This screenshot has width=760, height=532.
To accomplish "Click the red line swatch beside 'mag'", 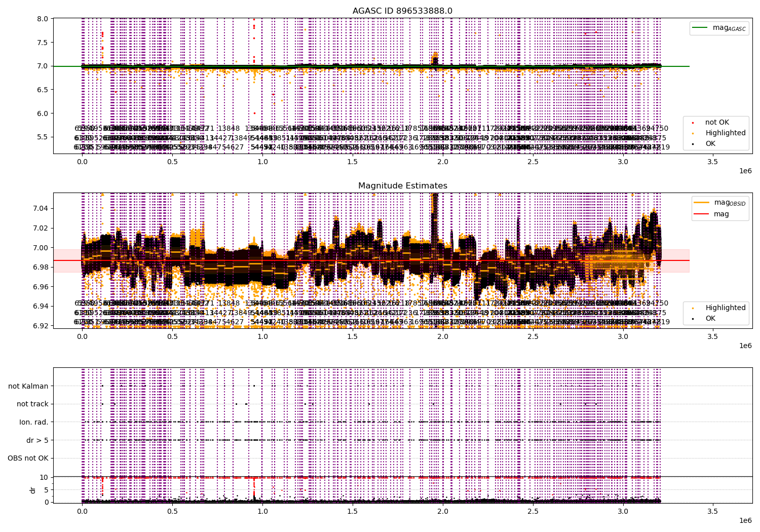I will pos(702,214).
